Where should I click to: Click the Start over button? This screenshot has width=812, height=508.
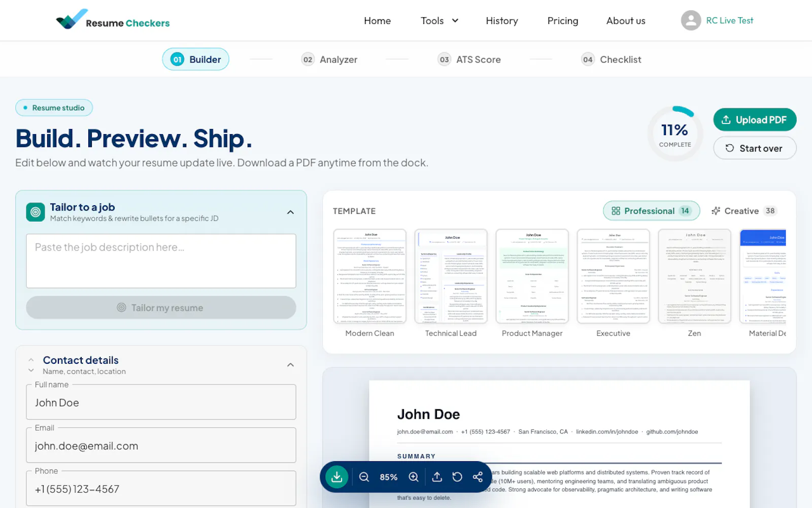point(755,148)
